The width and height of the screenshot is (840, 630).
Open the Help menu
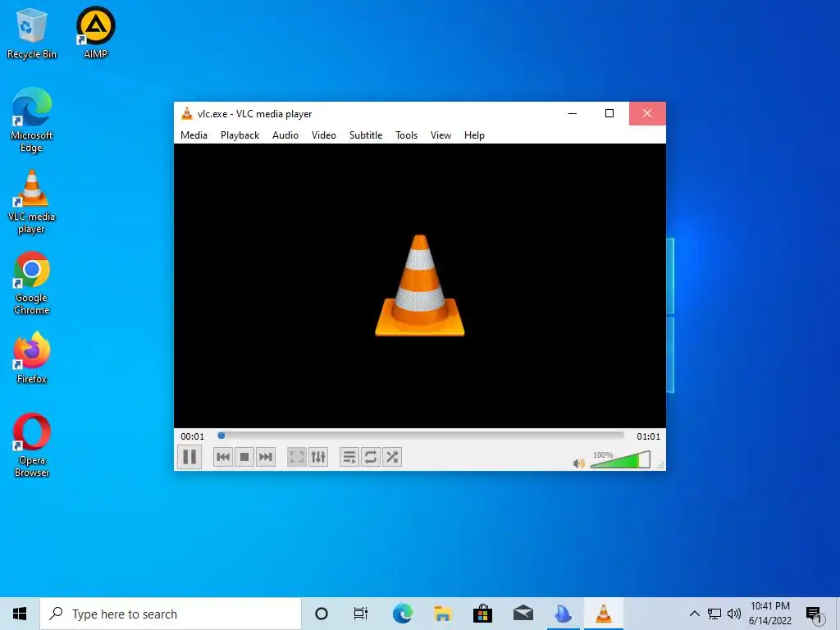coord(474,135)
